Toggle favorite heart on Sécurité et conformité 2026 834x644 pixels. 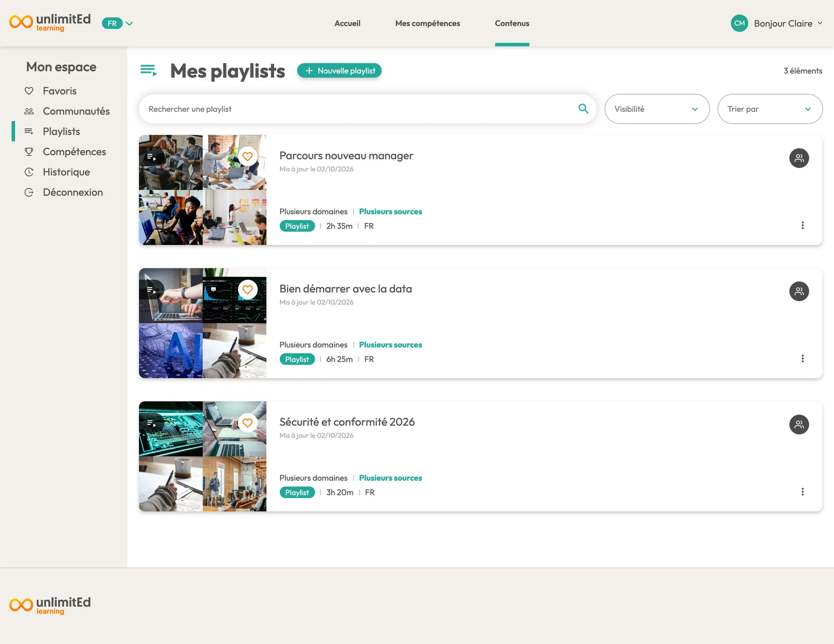pos(248,423)
